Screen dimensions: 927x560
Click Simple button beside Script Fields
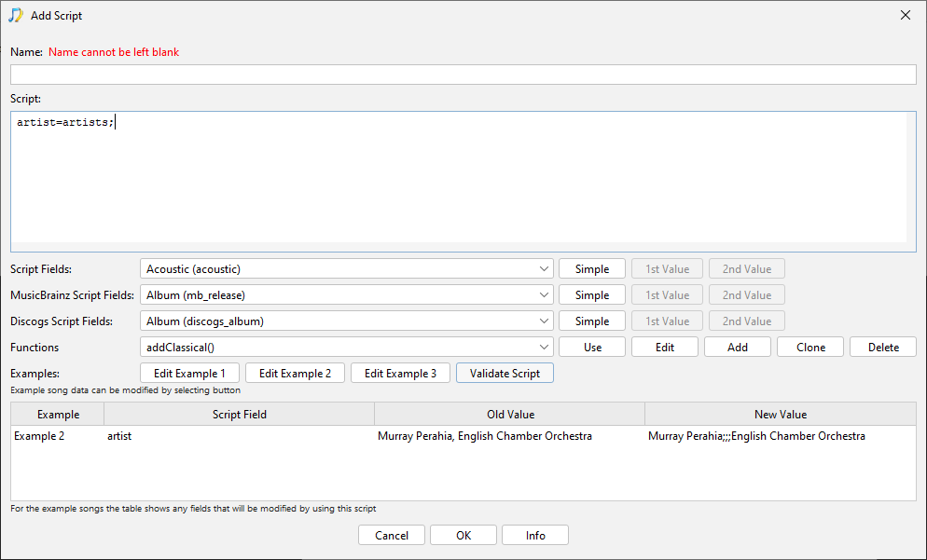click(x=592, y=268)
